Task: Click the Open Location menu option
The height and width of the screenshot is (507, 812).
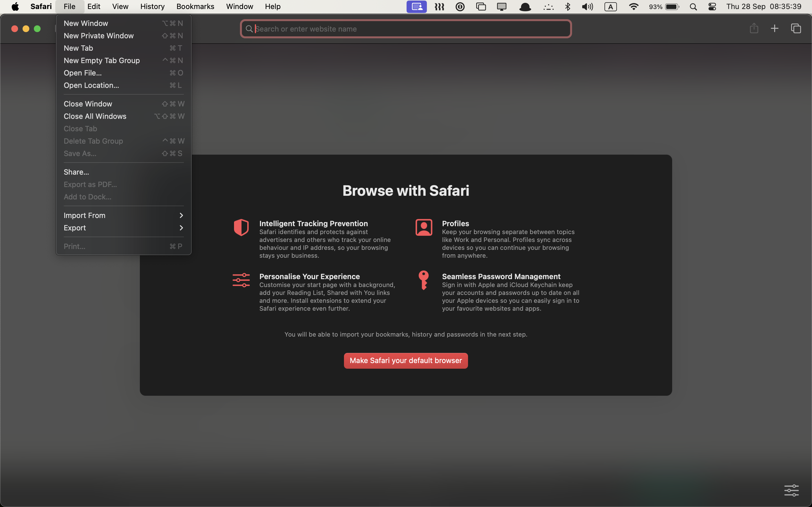Action: (x=91, y=85)
